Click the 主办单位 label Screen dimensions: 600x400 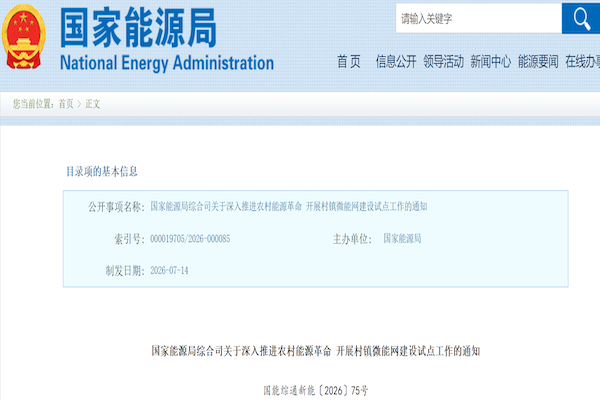(352, 239)
